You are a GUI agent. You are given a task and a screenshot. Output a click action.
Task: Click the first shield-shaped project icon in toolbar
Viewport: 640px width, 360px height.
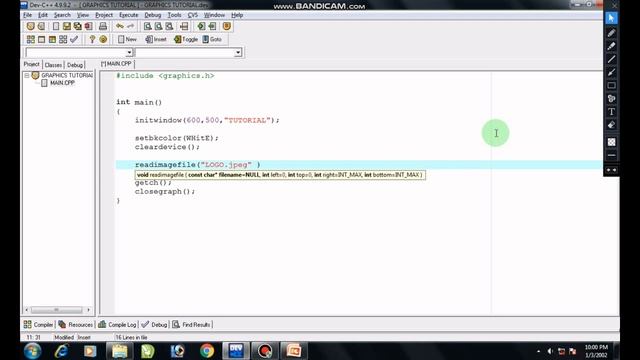pyautogui.click(x=31, y=27)
